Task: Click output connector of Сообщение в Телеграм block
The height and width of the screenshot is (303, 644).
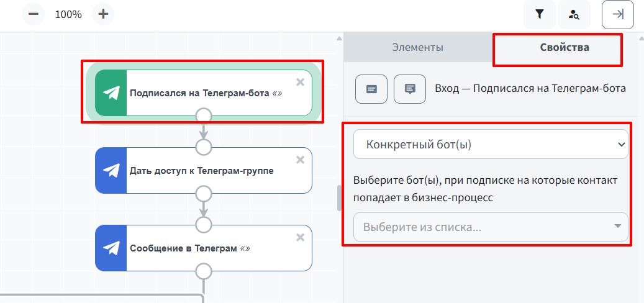Action: coord(203,271)
